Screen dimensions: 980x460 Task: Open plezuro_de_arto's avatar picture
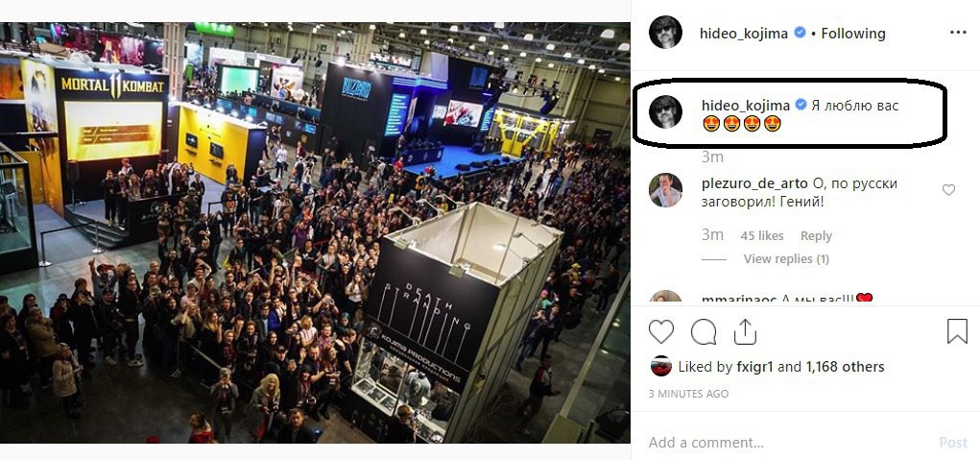665,190
